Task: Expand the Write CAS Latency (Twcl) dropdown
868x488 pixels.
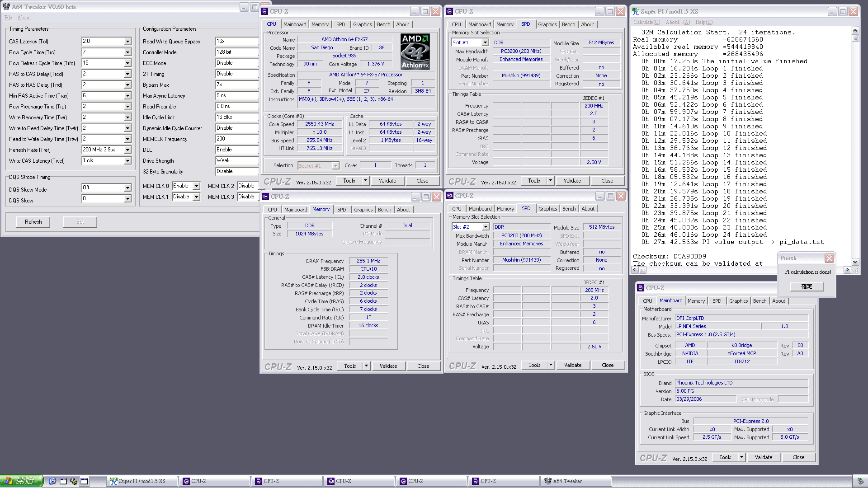Action: point(127,161)
